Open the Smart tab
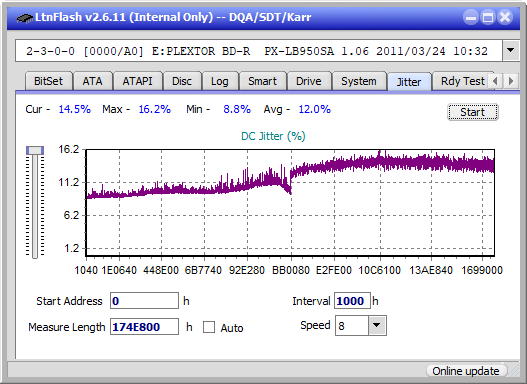Screen dimensions: 527x384 coord(262,81)
